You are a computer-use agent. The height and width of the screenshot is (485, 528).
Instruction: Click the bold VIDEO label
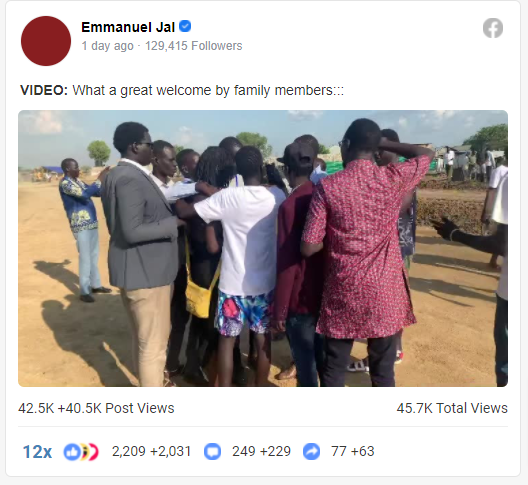coord(44,90)
